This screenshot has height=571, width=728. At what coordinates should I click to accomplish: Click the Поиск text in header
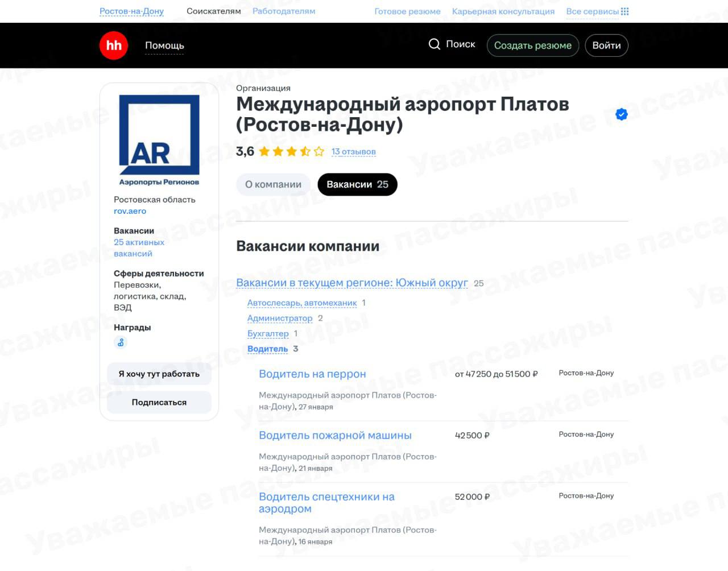[x=461, y=44]
